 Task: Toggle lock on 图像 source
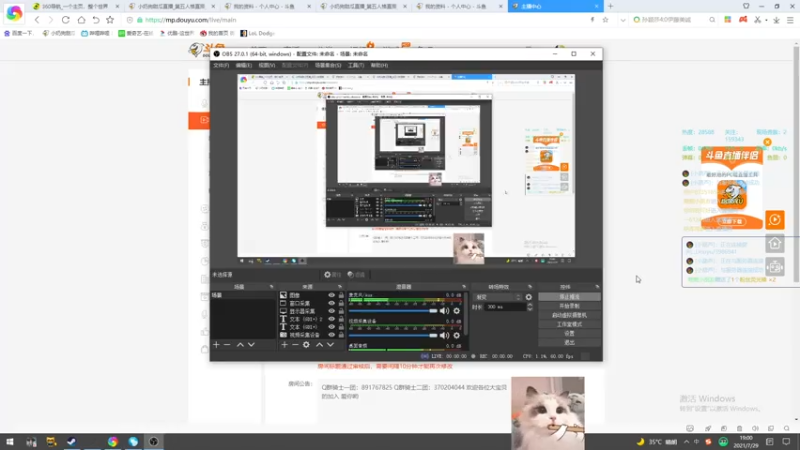[x=341, y=295]
